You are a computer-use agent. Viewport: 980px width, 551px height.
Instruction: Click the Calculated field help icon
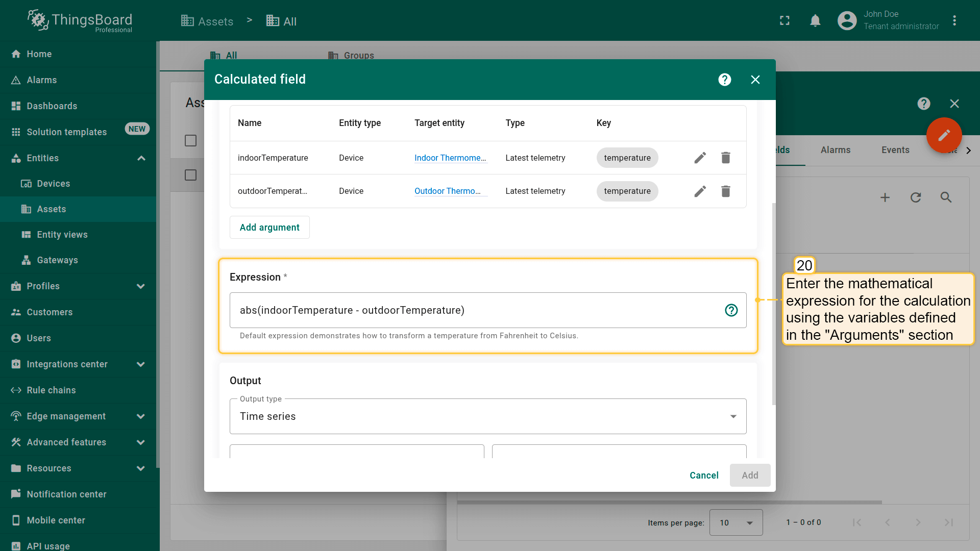(x=724, y=80)
